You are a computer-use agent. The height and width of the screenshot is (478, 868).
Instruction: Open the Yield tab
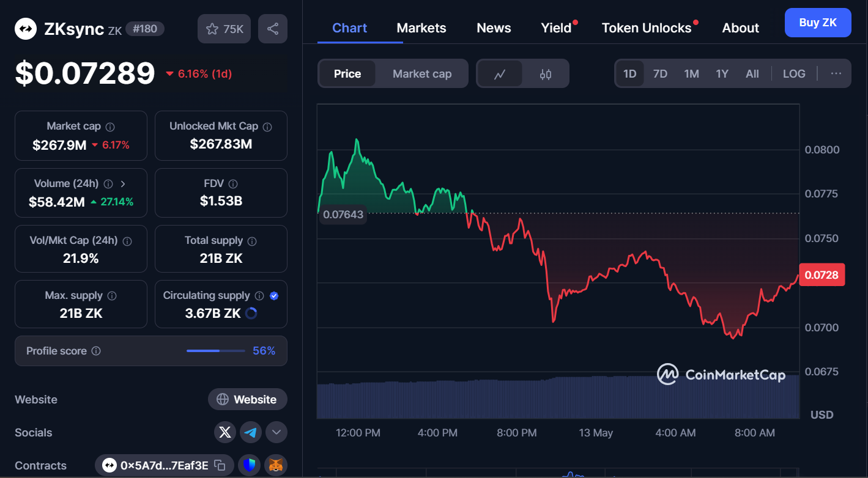tap(556, 28)
